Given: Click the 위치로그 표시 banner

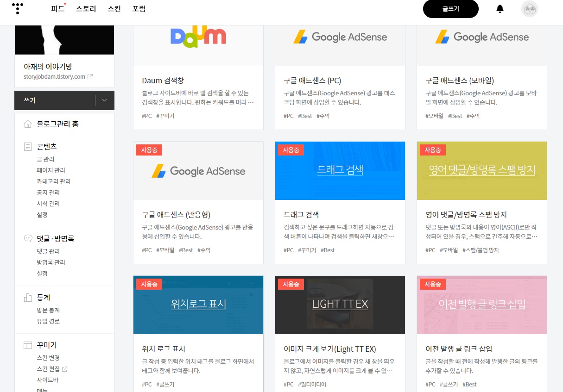Looking at the screenshot, I should click(x=198, y=305).
